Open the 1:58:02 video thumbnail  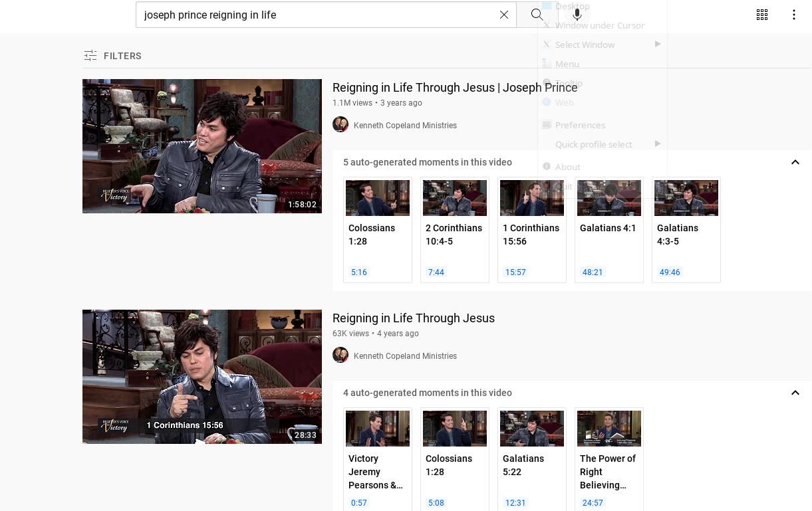click(202, 146)
